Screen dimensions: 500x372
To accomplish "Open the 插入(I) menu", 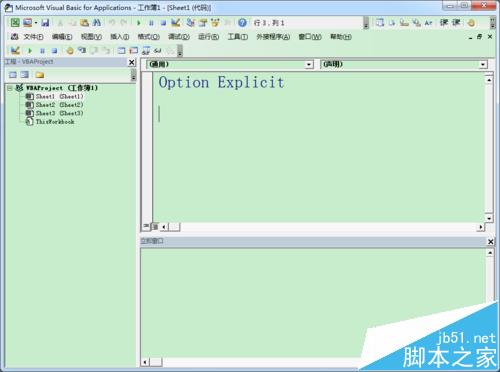I will coord(120,37).
